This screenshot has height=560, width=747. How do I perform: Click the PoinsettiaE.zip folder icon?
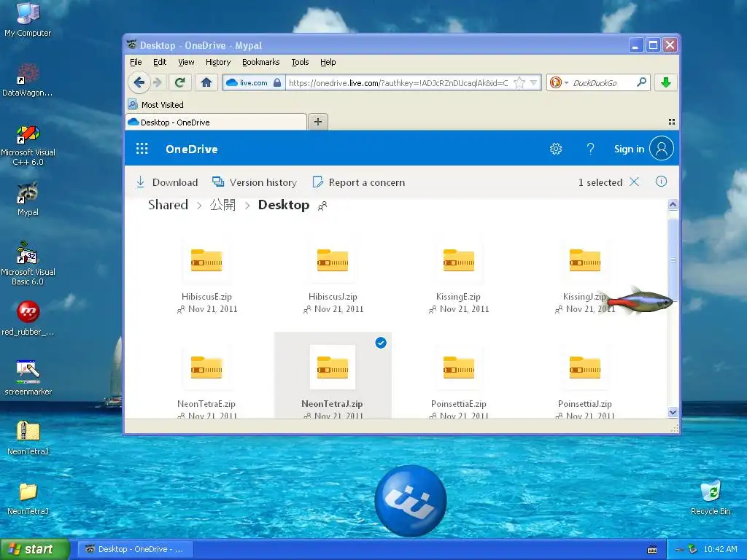pyautogui.click(x=459, y=367)
